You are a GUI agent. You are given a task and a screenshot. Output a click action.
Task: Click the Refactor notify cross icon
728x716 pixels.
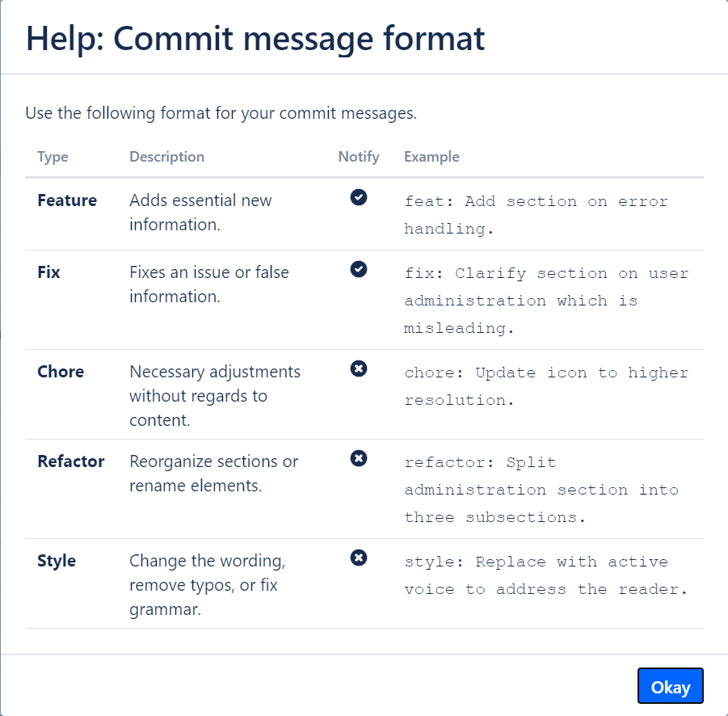[x=357, y=458]
